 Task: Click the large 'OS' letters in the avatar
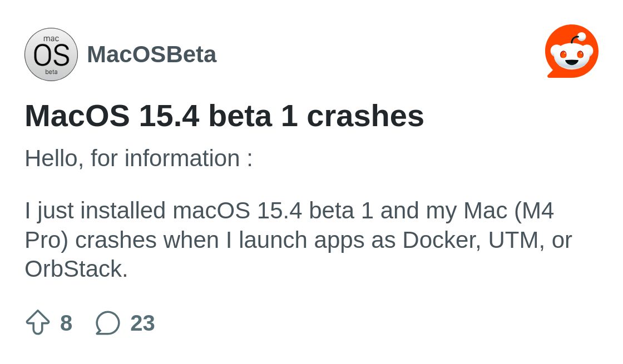click(51, 55)
